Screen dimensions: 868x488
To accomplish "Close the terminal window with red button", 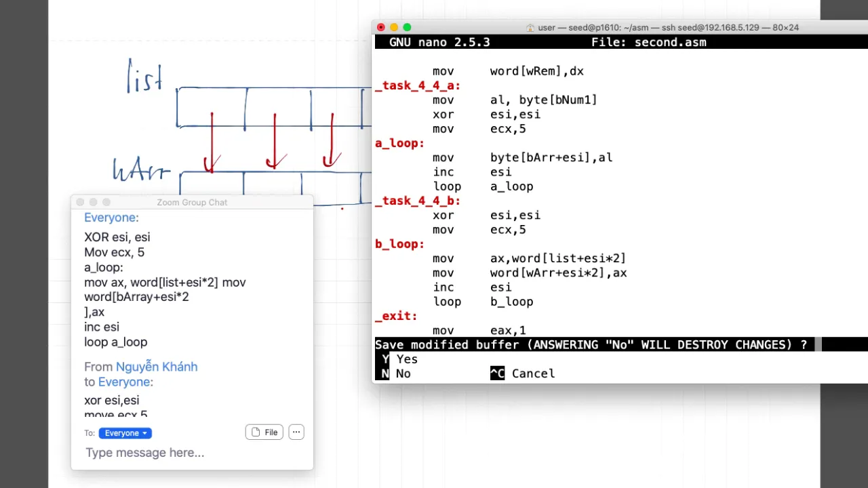I will tap(381, 27).
